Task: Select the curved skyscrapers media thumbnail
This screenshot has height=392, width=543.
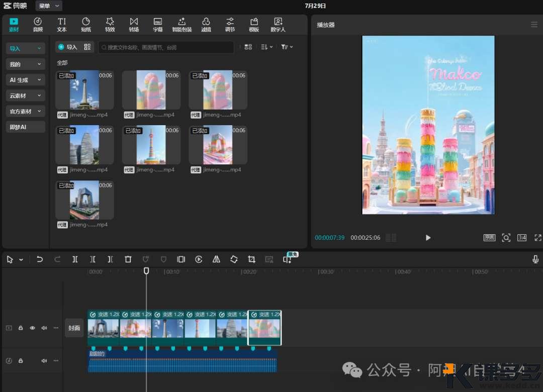Action: (x=84, y=145)
